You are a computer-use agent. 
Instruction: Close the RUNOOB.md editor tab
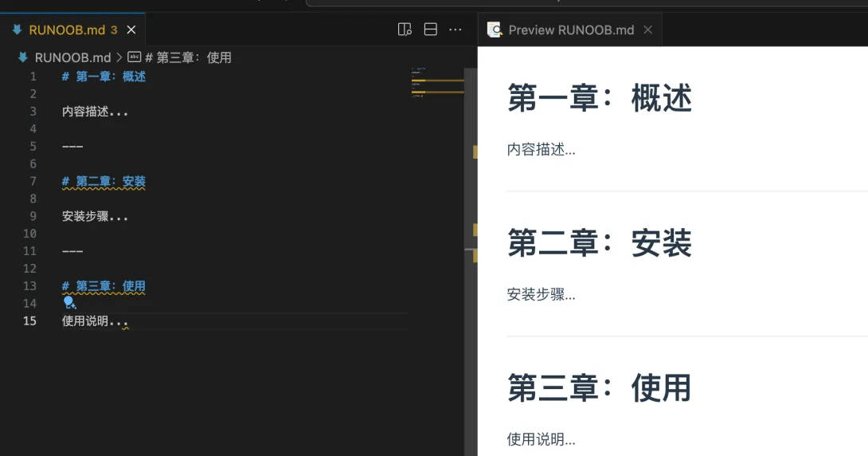[131, 30]
